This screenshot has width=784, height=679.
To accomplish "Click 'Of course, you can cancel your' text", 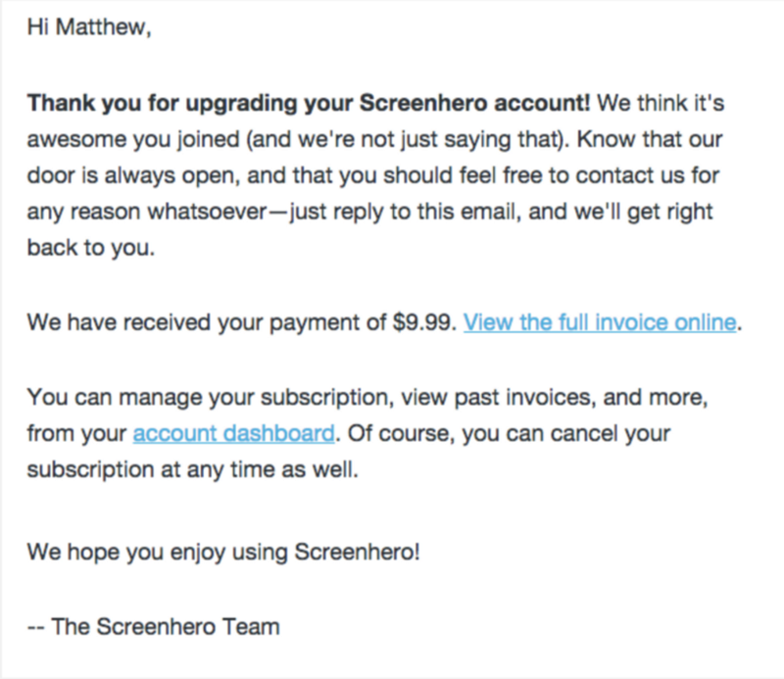I will point(509,433).
